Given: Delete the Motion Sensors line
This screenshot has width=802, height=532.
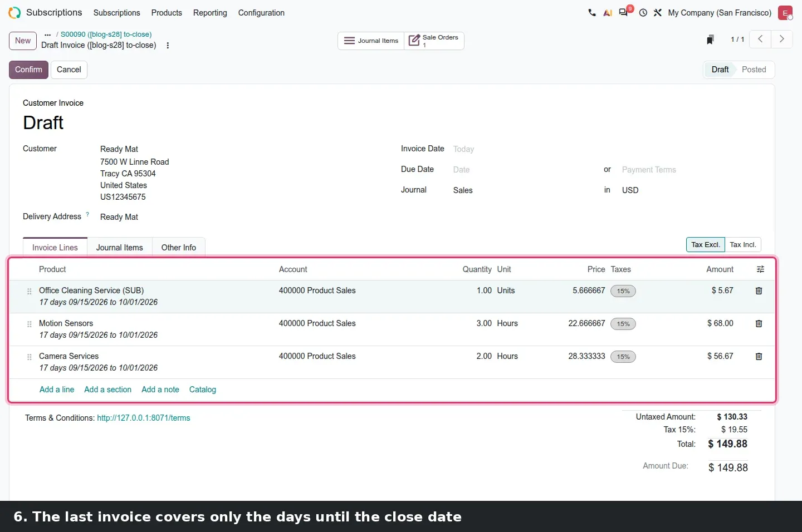Looking at the screenshot, I should (759, 323).
